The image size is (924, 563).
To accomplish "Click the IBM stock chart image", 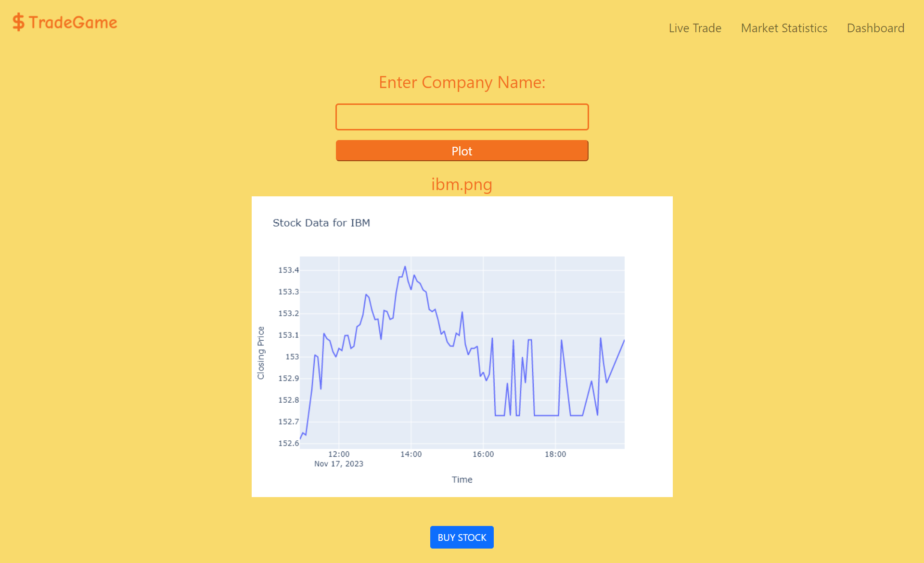I will click(462, 346).
